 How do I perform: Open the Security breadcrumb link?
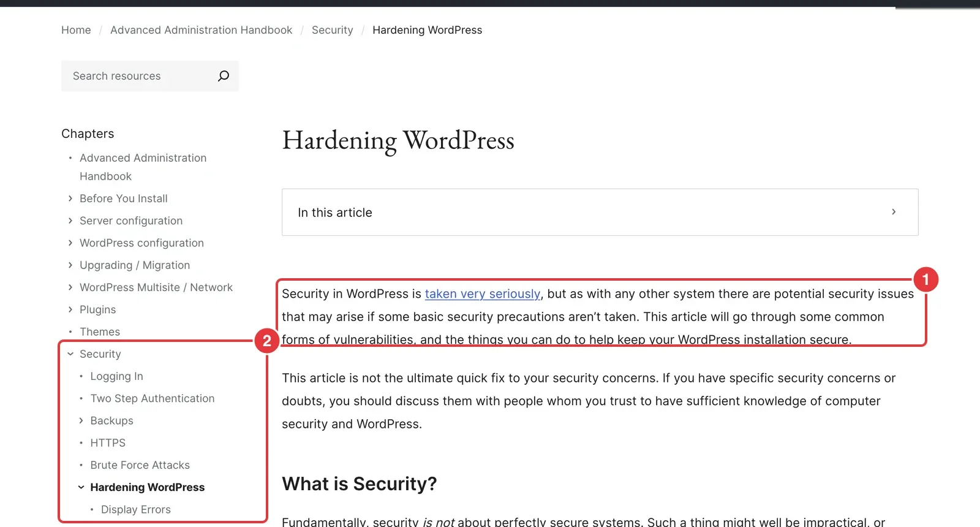[x=333, y=30]
